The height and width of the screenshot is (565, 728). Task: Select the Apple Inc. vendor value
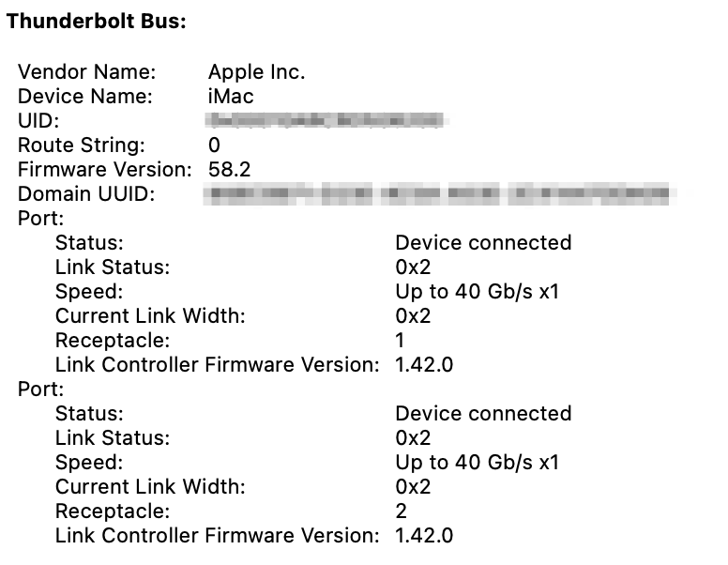coord(256,71)
